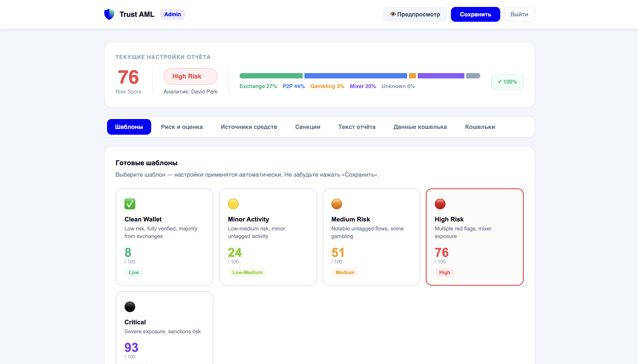Click the Admin badge
The image size is (638, 364).
click(x=172, y=14)
